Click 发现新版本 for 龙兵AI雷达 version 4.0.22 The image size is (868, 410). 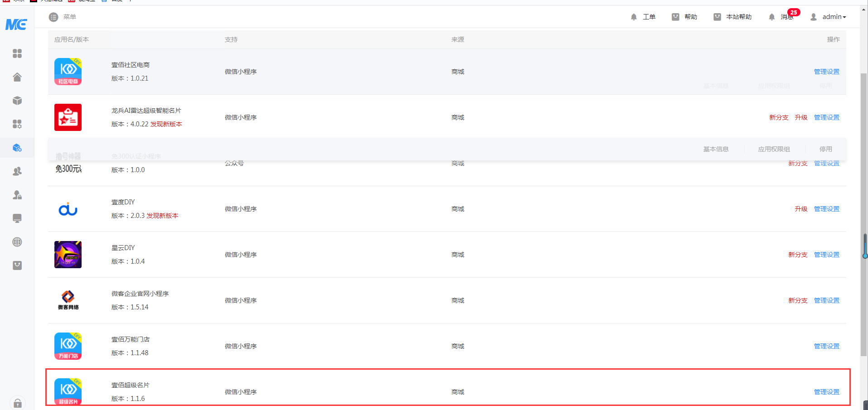pyautogui.click(x=166, y=124)
